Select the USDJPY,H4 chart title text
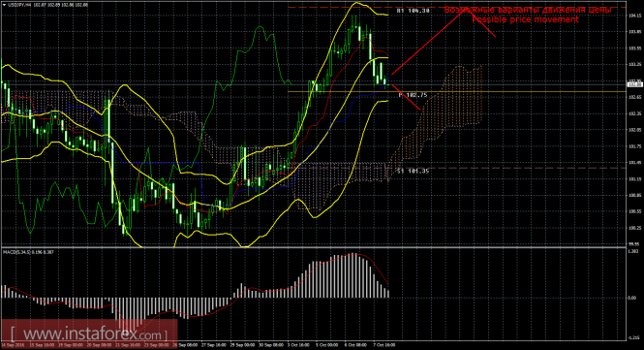The image size is (644, 350). coord(19,5)
